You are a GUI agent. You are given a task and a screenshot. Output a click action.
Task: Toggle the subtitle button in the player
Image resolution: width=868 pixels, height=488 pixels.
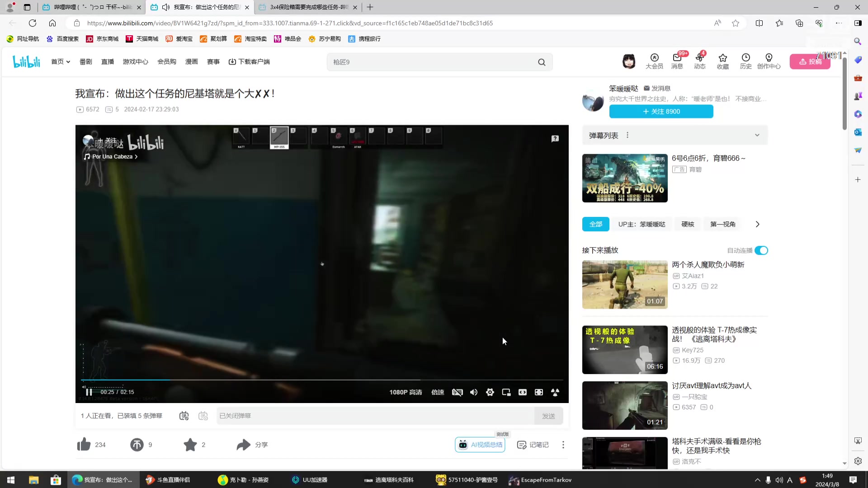(x=458, y=392)
